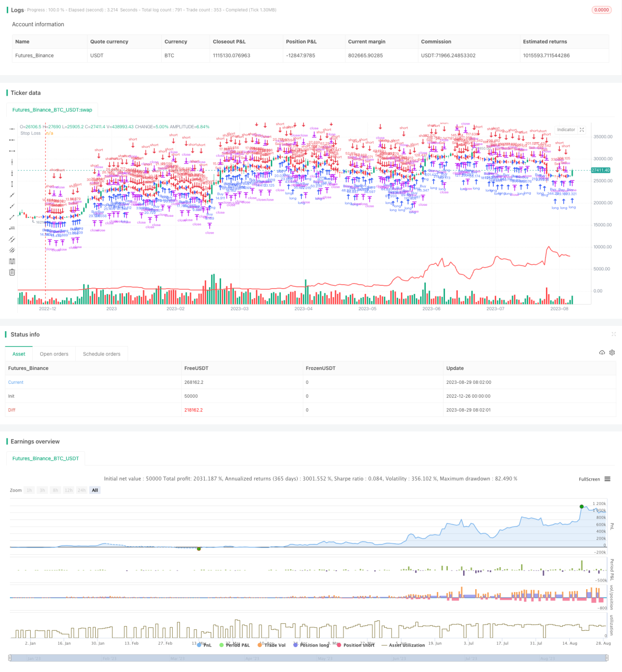The width and height of the screenshot is (622, 672).
Task: Click the left handle of range navigator
Action: (x=10, y=658)
